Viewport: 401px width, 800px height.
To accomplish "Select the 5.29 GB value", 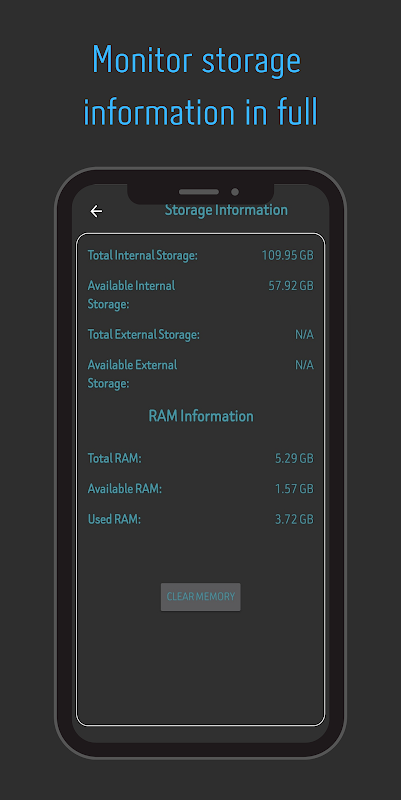I will coord(294,459).
